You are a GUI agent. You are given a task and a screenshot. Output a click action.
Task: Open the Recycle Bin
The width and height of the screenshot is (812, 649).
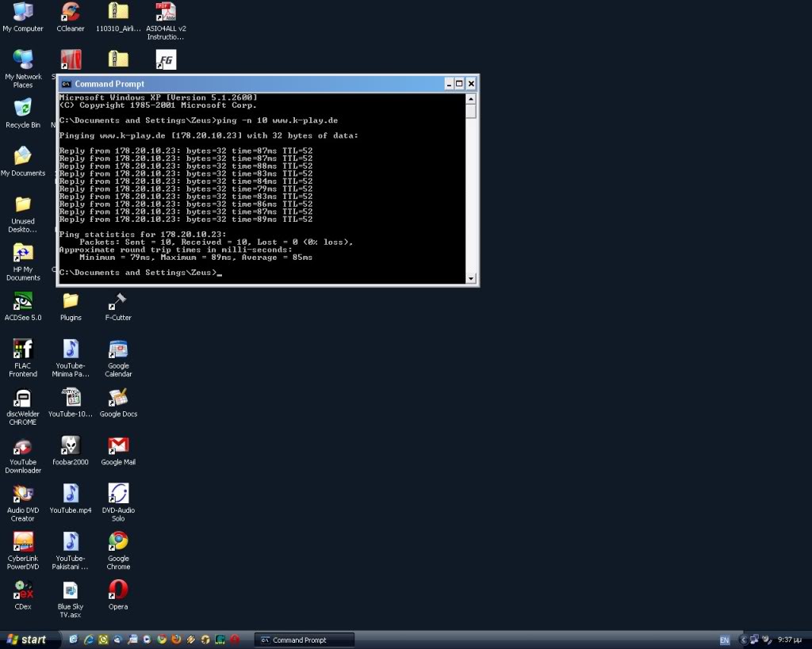23,109
